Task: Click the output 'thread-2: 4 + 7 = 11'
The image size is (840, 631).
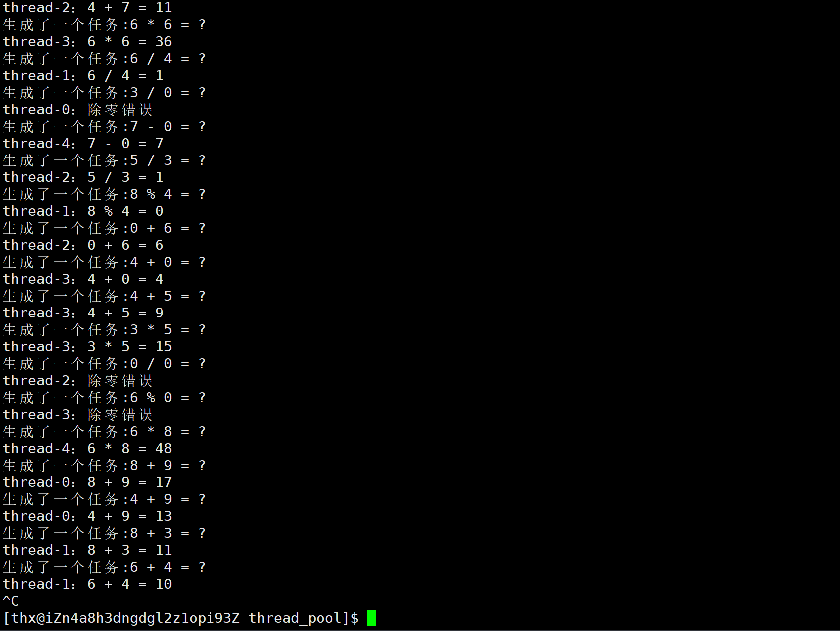Action: pos(87,7)
